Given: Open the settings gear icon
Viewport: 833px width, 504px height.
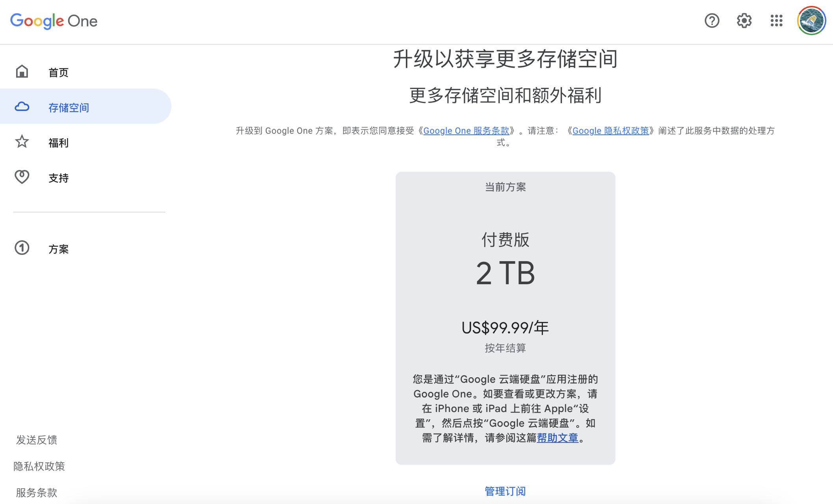Looking at the screenshot, I should point(744,20).
